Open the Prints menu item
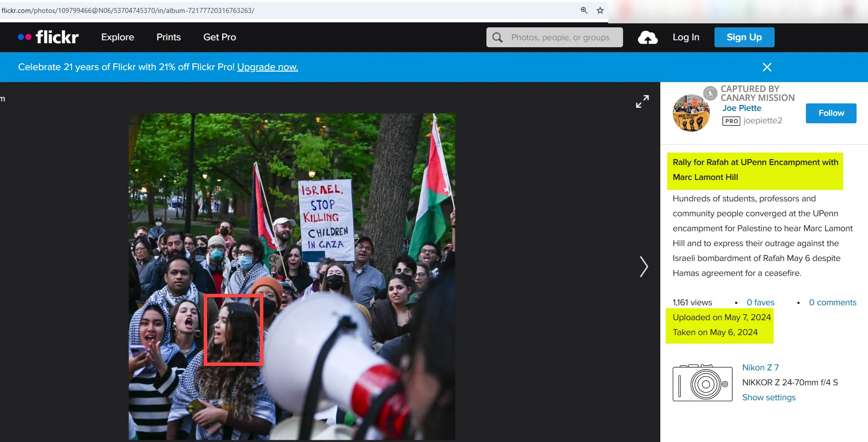This screenshot has height=442, width=868. (x=168, y=37)
